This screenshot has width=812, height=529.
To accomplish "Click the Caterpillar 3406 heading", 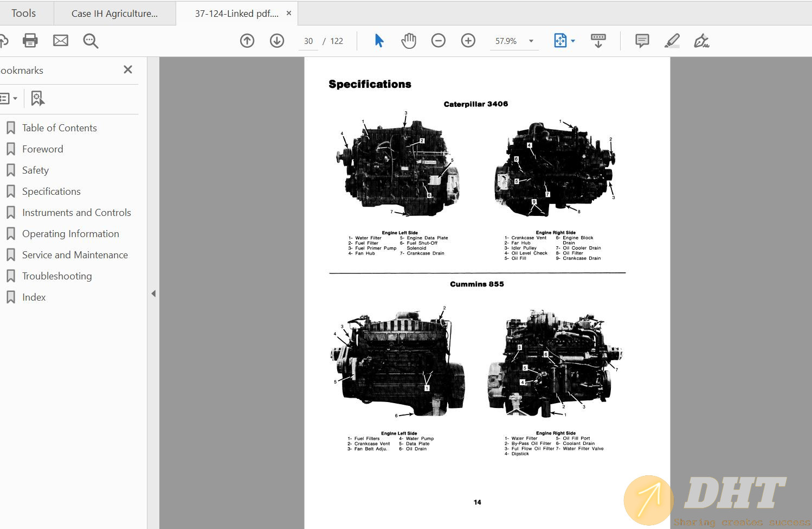I will pyautogui.click(x=476, y=104).
